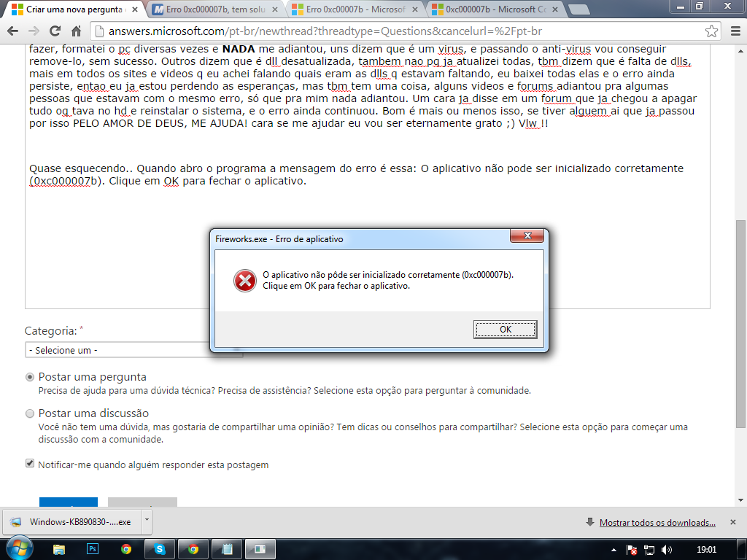Show hidden tray icons arrow
Viewport: 747px width, 560px height.
pos(614,550)
